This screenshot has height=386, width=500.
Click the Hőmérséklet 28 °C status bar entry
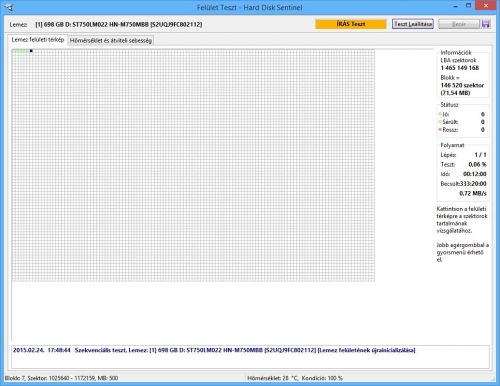point(273,378)
